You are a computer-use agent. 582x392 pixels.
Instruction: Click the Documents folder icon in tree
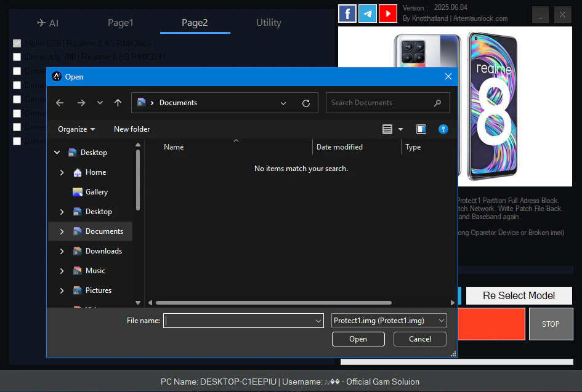[77, 231]
